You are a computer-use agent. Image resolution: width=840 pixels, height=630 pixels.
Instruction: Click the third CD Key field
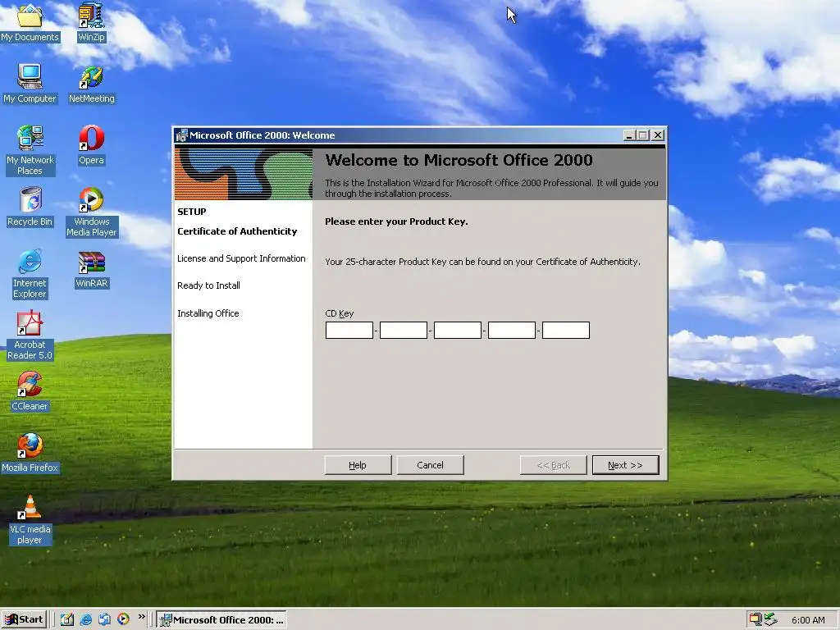pyautogui.click(x=458, y=330)
